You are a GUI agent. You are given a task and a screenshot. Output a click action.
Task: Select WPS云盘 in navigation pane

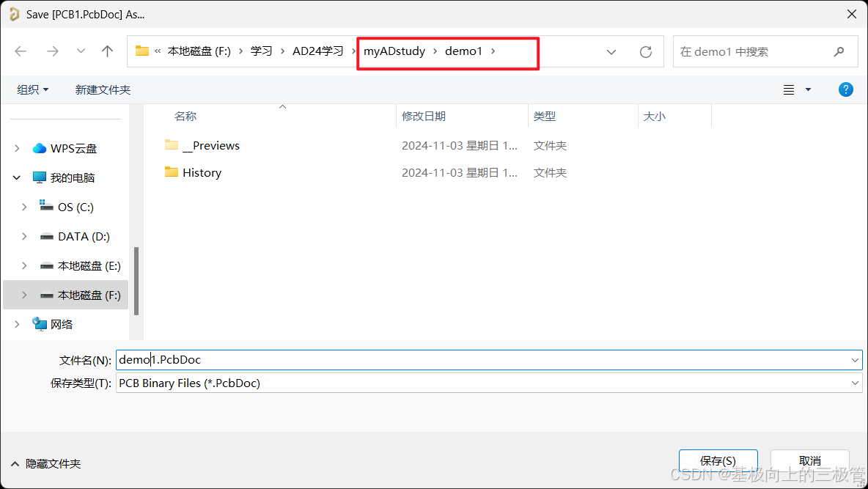click(73, 148)
